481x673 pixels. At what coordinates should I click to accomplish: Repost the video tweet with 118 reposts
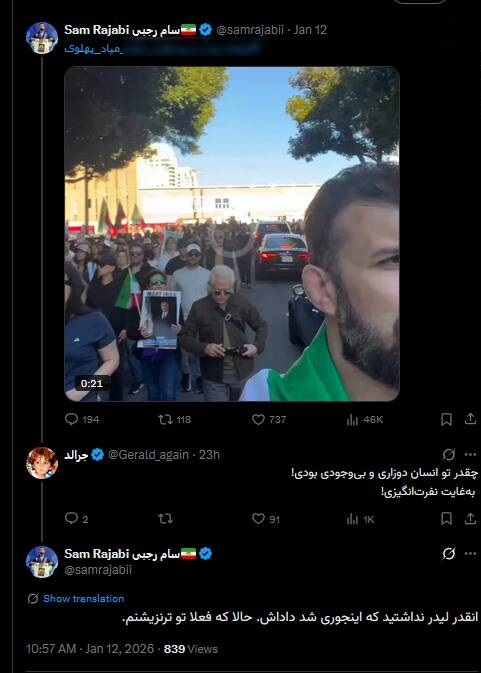coord(174,419)
